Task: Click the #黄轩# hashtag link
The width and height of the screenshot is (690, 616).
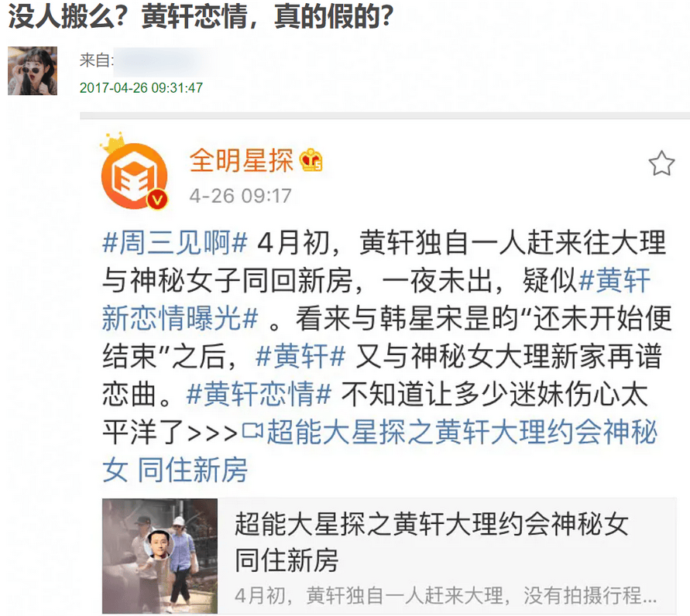Action: coord(300,356)
